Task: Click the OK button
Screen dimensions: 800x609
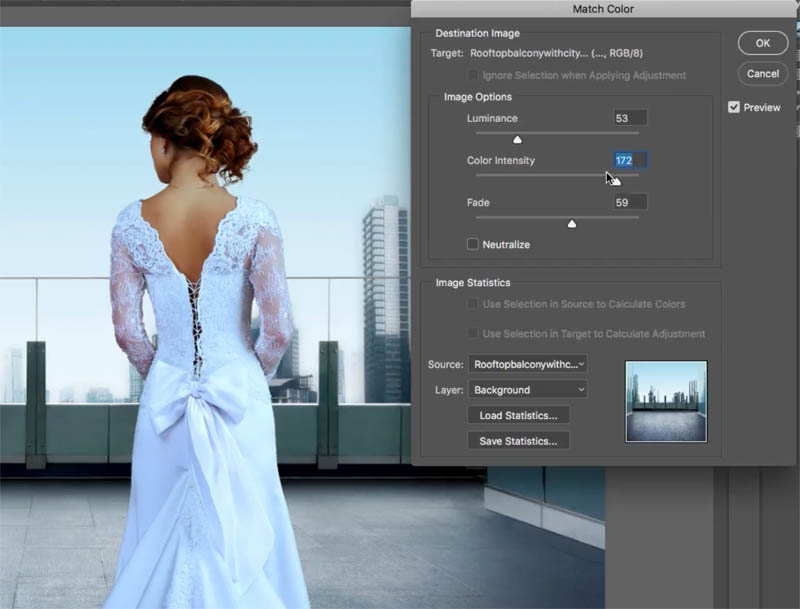Action: pos(763,43)
